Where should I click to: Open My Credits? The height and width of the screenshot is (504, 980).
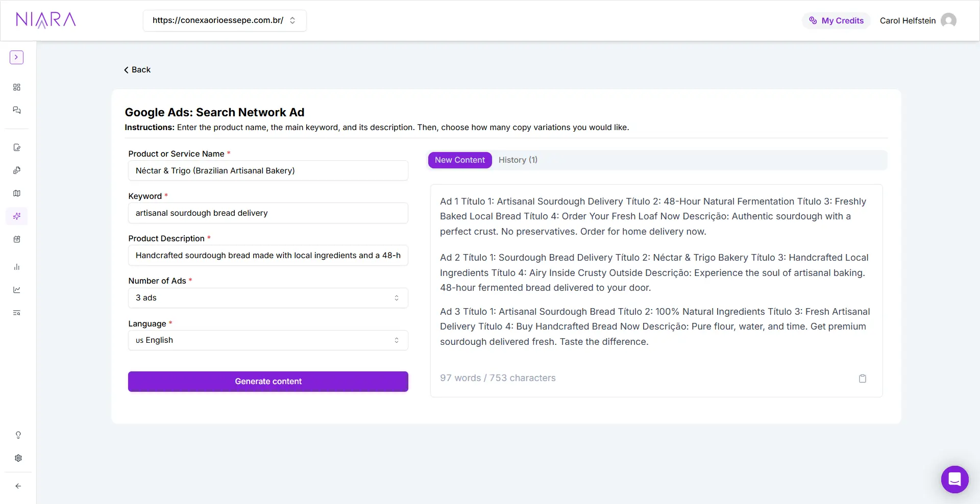point(837,20)
